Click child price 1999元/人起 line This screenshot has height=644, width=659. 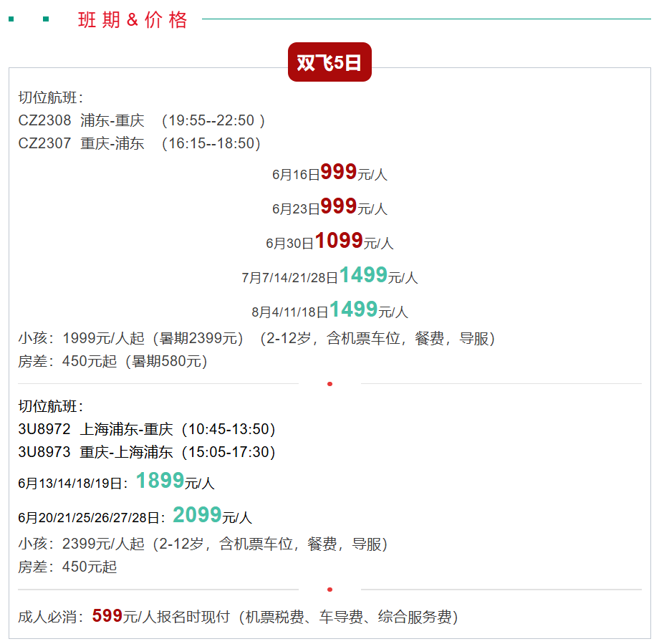256,339
